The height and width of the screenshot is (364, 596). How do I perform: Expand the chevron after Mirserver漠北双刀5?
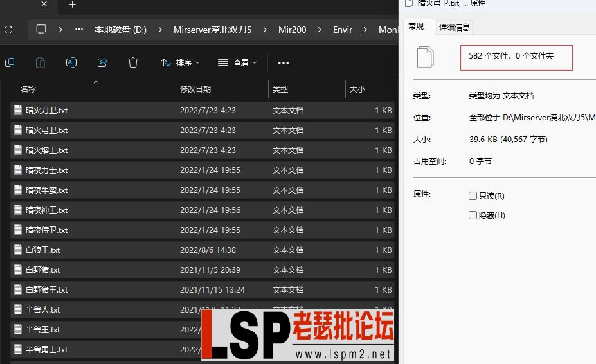(x=265, y=30)
